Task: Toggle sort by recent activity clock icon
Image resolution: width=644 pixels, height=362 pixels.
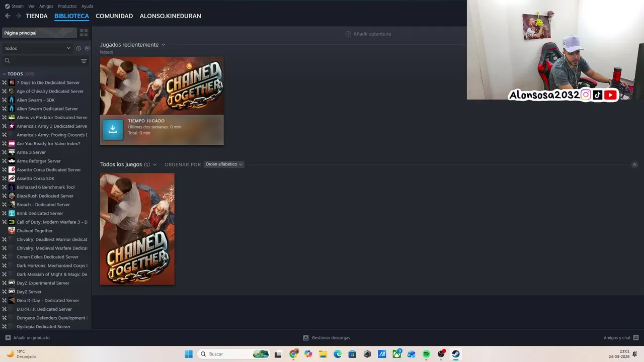Action: [x=78, y=48]
